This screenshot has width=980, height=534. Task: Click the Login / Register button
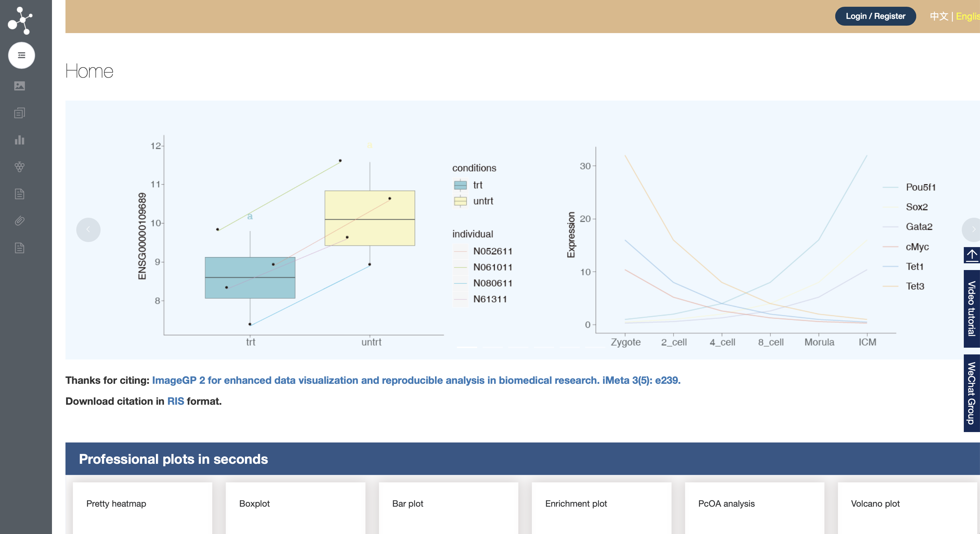click(x=875, y=16)
